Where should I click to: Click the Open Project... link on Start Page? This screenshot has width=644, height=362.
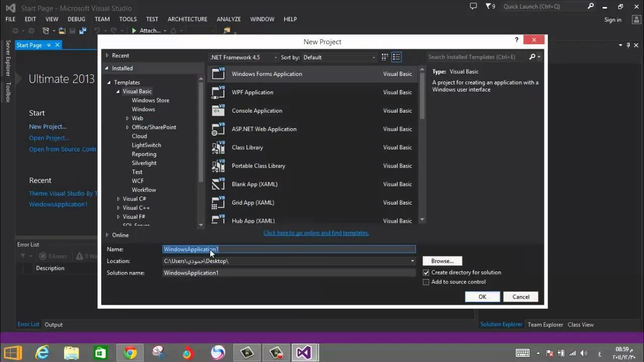click(x=49, y=138)
